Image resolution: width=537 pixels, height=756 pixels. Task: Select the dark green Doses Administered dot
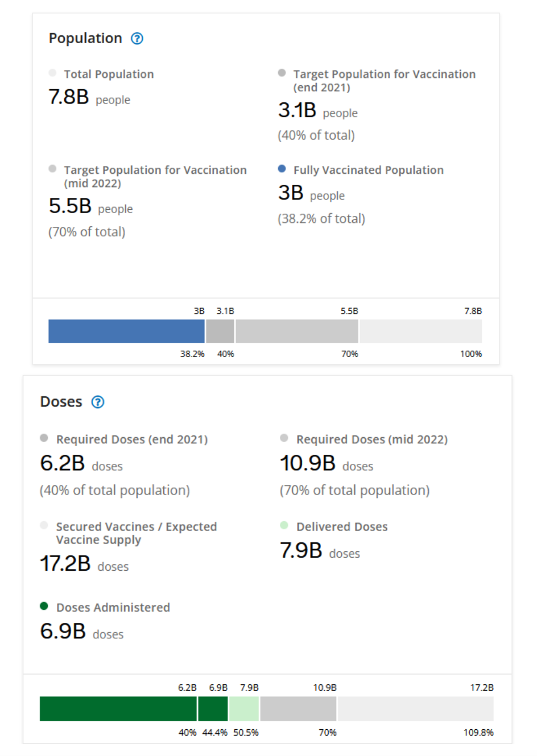pyautogui.click(x=44, y=606)
